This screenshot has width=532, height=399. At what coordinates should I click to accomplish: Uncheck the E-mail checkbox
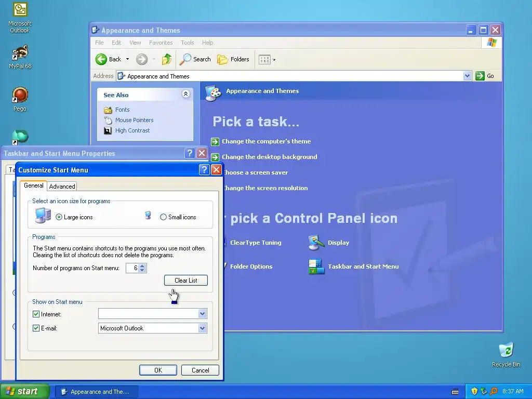pos(36,328)
